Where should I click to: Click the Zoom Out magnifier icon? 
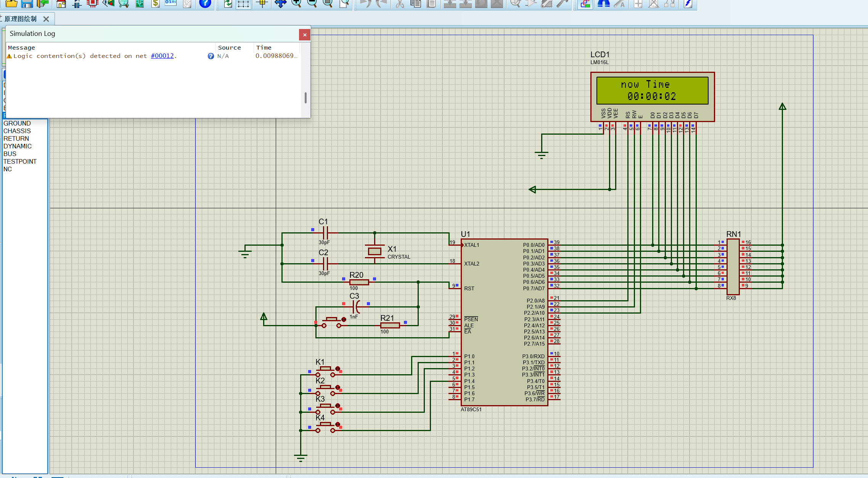coord(312,4)
